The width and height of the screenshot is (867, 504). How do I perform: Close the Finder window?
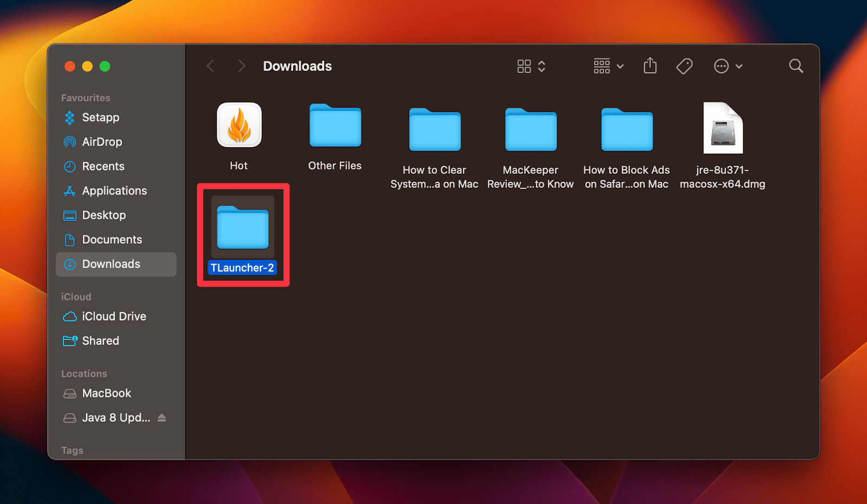(70, 66)
